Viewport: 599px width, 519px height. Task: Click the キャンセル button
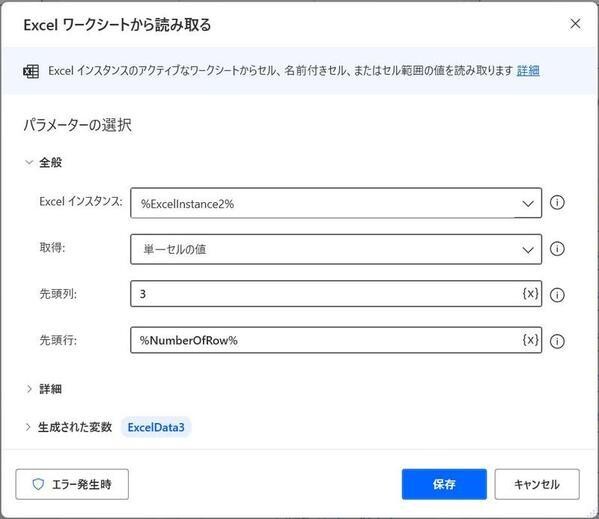coord(537,484)
